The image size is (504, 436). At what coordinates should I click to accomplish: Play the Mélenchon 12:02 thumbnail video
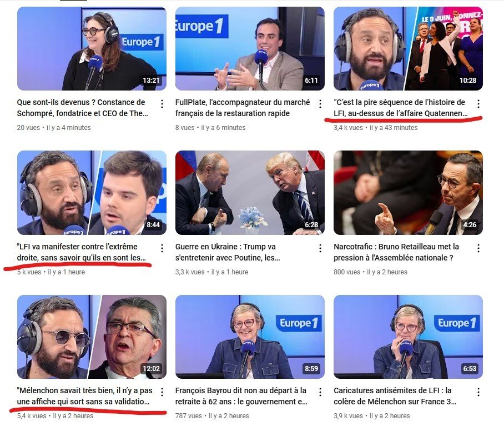(92, 337)
